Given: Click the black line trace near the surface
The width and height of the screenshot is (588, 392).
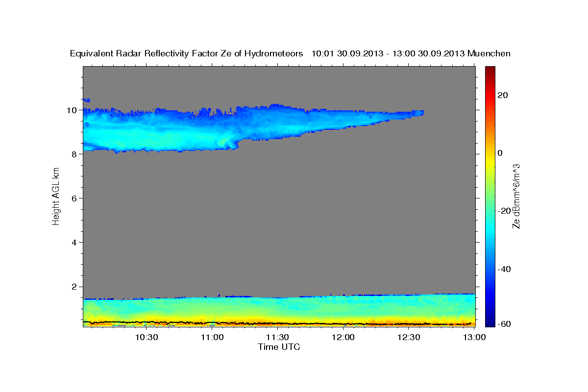Looking at the screenshot, I should click(279, 323).
